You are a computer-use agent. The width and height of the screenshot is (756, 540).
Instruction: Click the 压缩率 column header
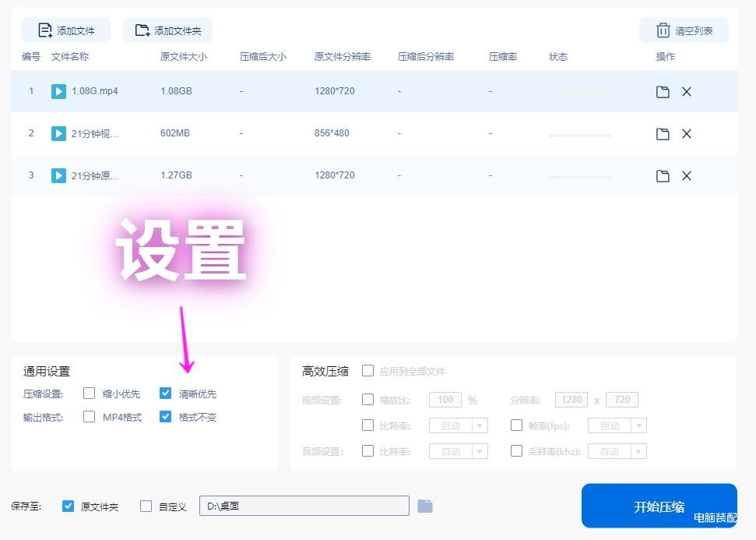503,56
